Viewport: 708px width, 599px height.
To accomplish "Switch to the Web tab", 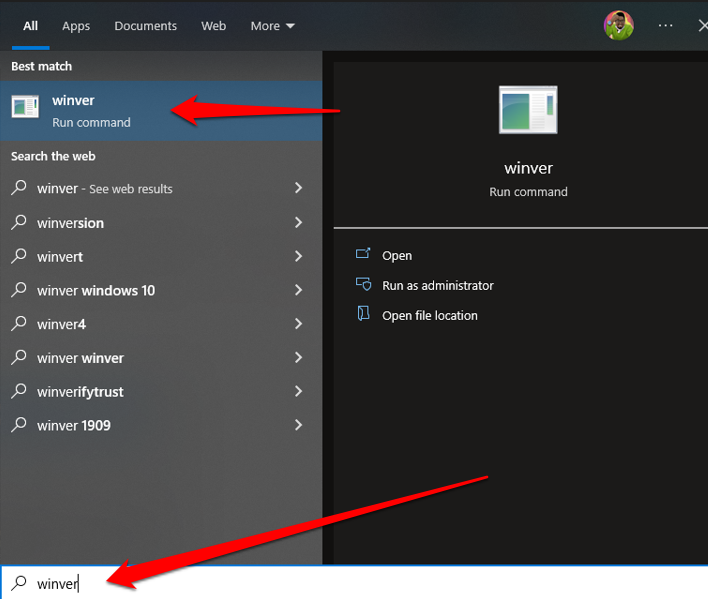I will 214,26.
